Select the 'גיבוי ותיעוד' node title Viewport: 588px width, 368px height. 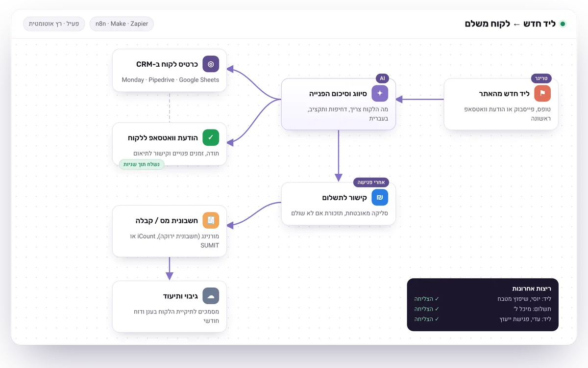click(180, 296)
